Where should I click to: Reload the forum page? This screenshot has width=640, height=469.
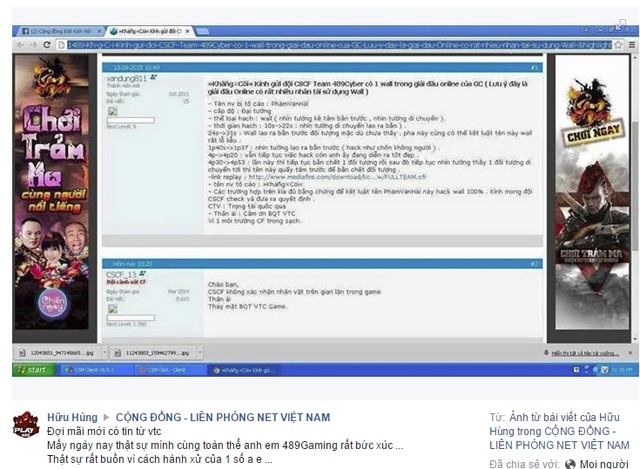point(47,44)
